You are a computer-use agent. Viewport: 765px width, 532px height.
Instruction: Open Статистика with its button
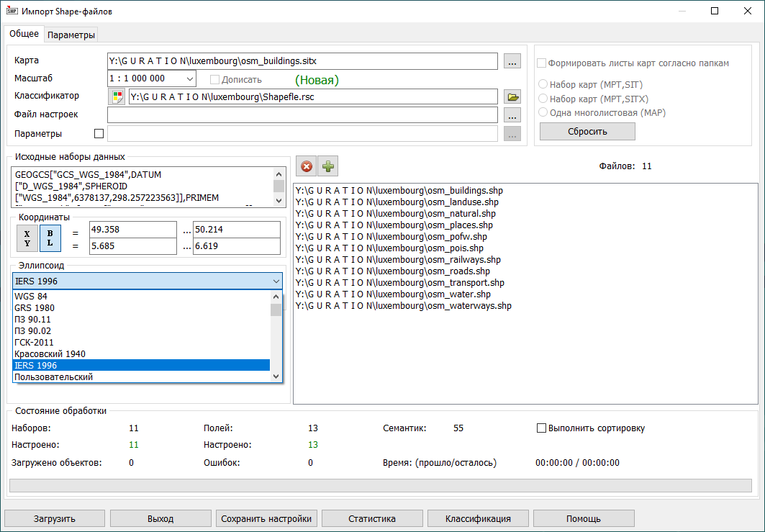click(x=372, y=518)
